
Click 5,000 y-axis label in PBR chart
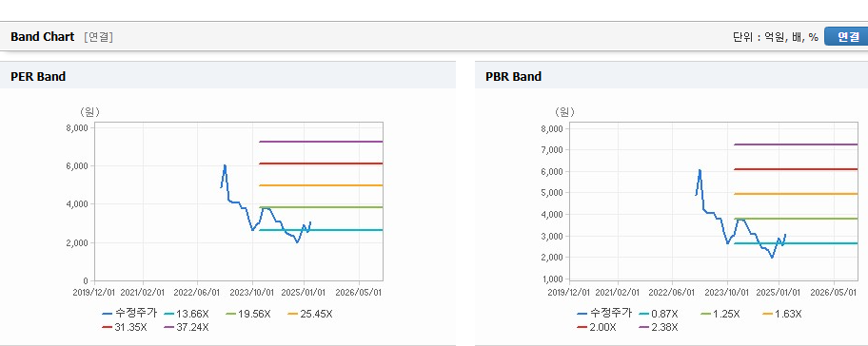[552, 193]
